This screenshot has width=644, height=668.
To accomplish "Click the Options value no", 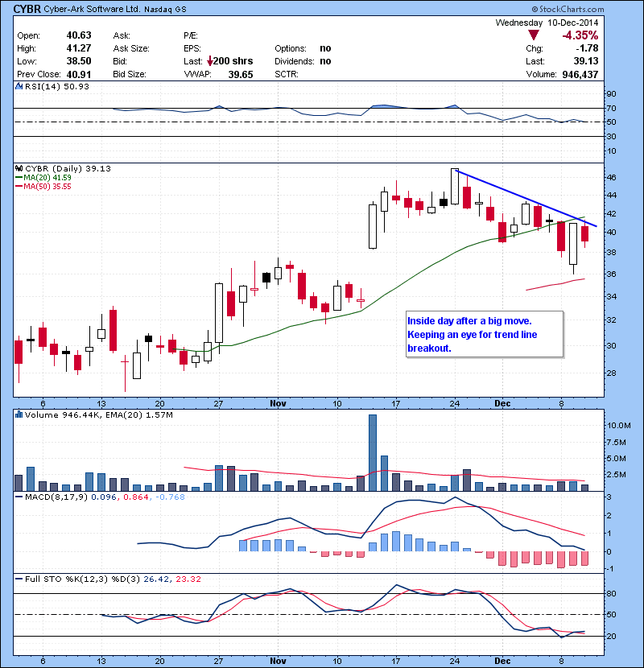I will point(325,48).
